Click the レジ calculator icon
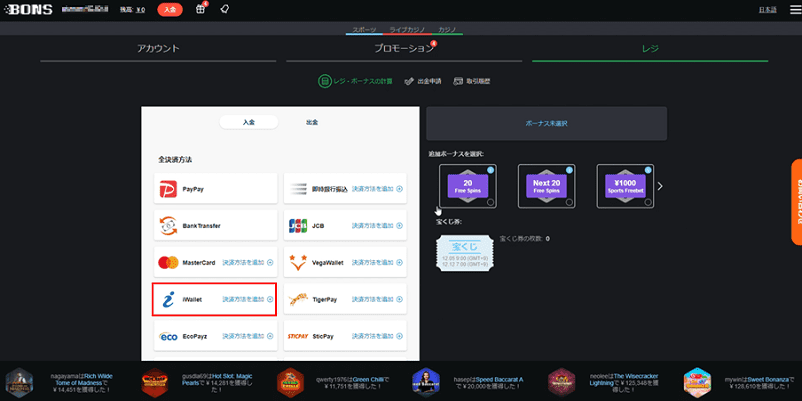 323,81
